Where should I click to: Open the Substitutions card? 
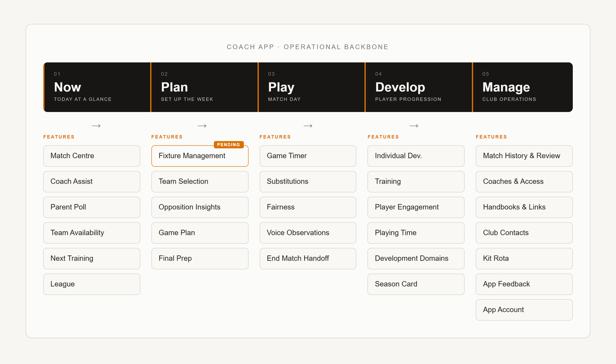(308, 182)
